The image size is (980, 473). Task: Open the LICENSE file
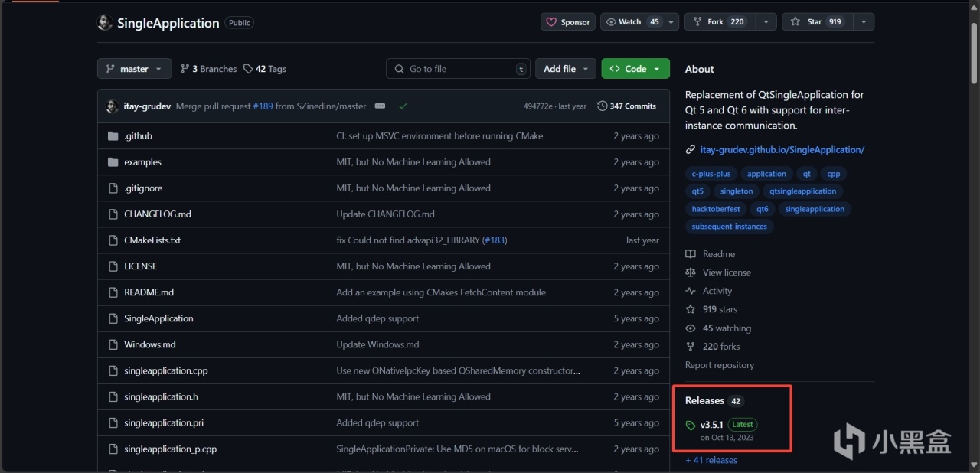click(x=140, y=266)
